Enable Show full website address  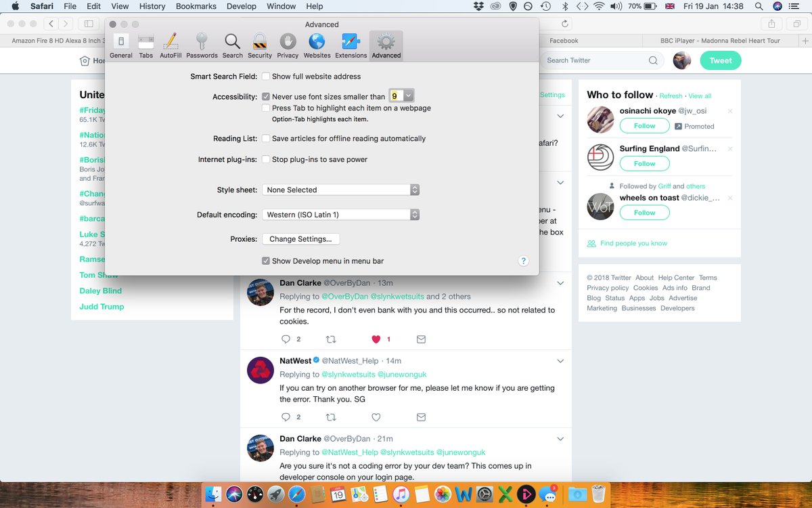click(266, 77)
